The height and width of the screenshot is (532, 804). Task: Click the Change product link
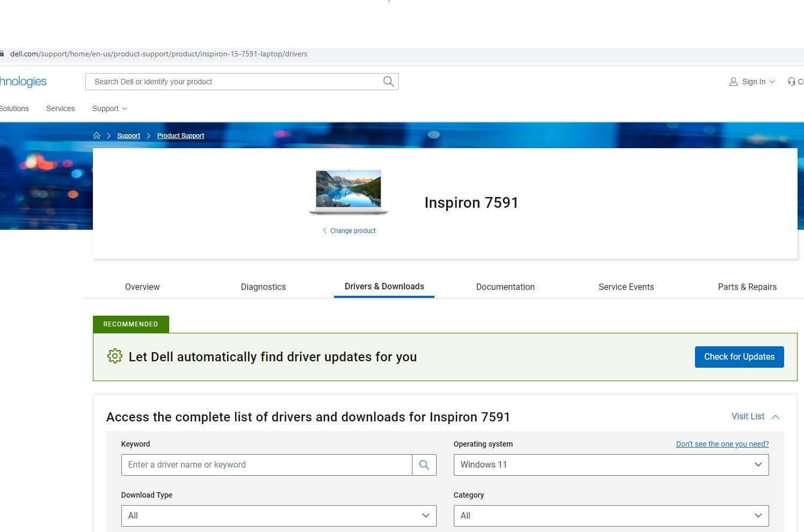[x=352, y=231]
